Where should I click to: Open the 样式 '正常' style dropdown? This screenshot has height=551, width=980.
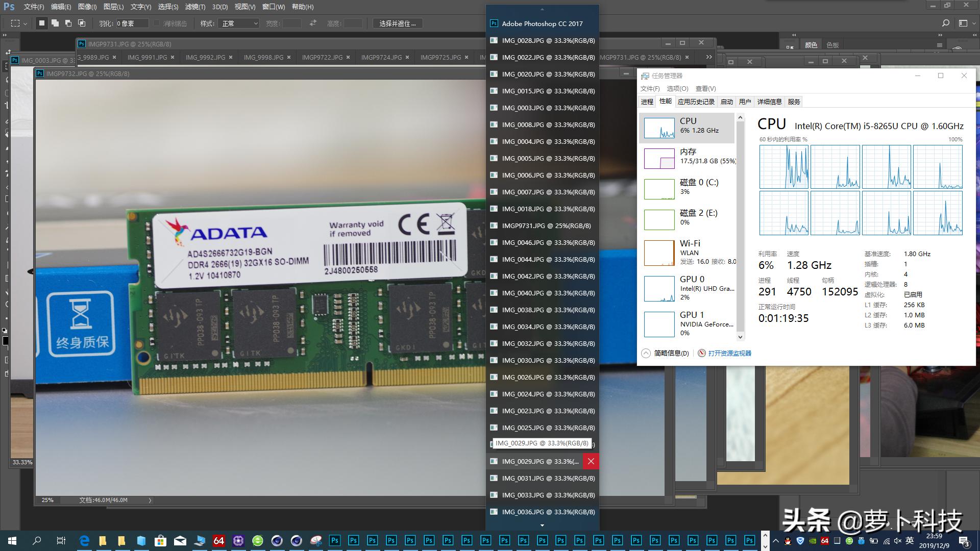238,23
